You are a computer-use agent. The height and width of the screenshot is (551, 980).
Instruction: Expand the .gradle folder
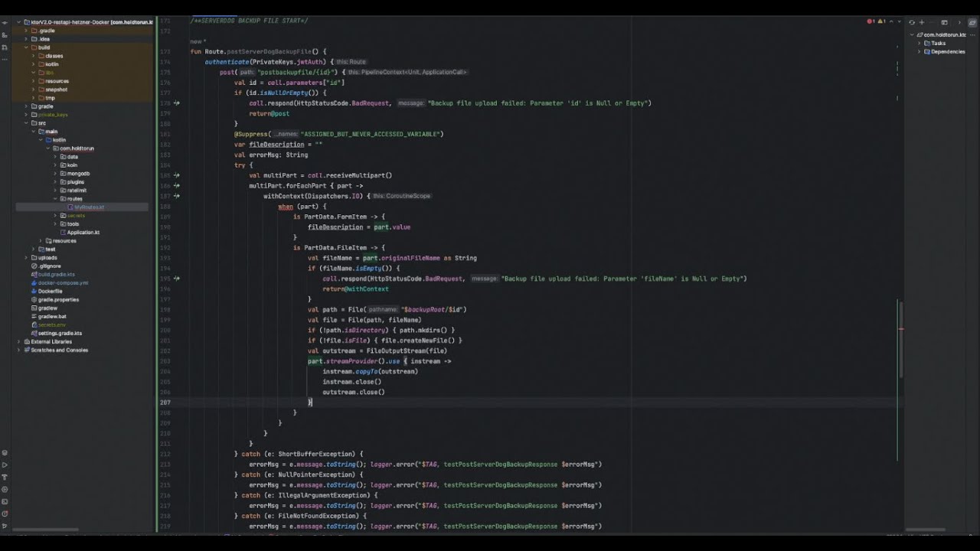click(26, 31)
